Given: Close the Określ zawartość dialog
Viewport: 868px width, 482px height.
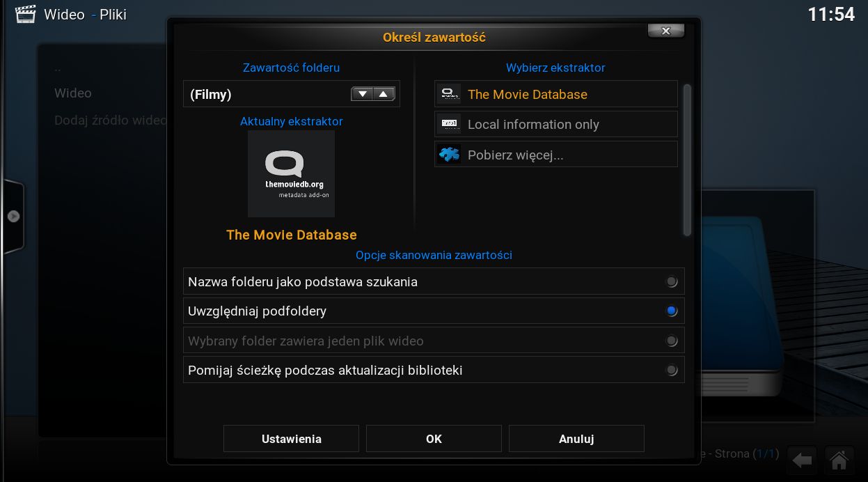Looking at the screenshot, I should click(x=666, y=31).
